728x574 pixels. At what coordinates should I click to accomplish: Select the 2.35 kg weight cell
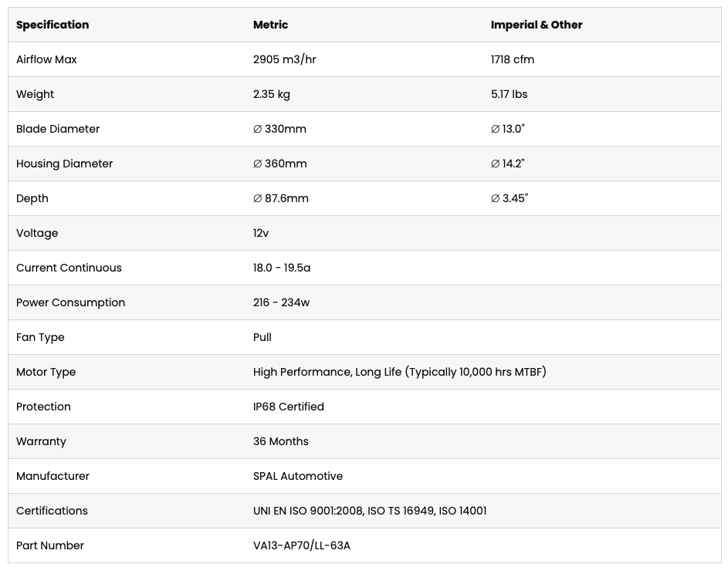[272, 94]
